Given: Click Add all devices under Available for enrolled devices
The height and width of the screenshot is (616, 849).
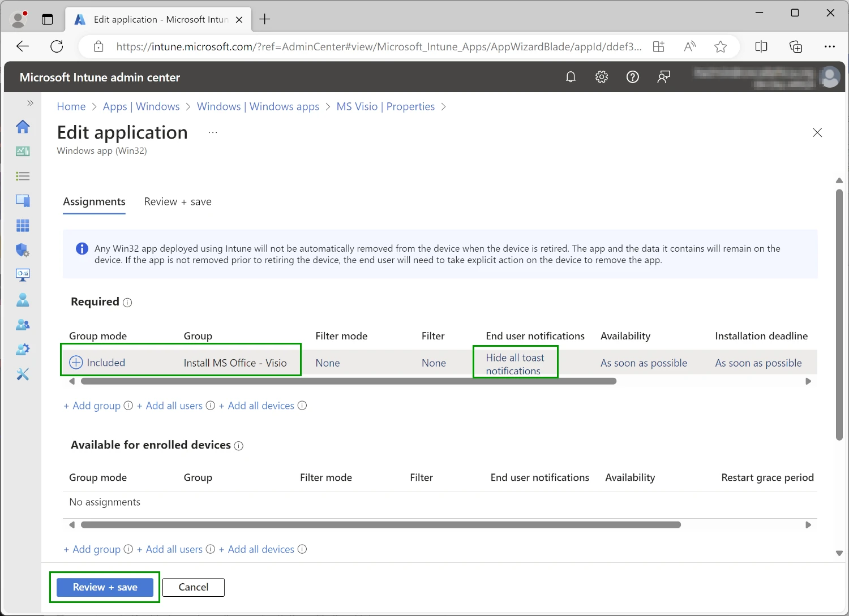Looking at the screenshot, I should coord(256,549).
